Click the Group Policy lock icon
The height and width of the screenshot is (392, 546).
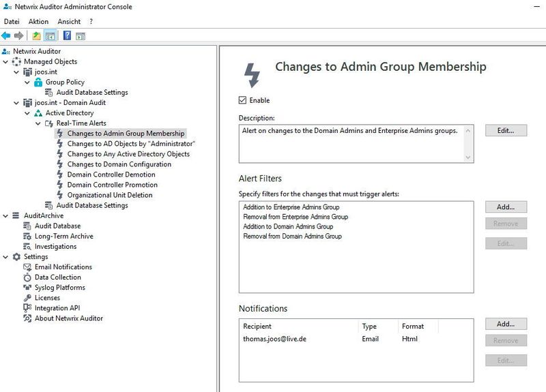point(38,82)
